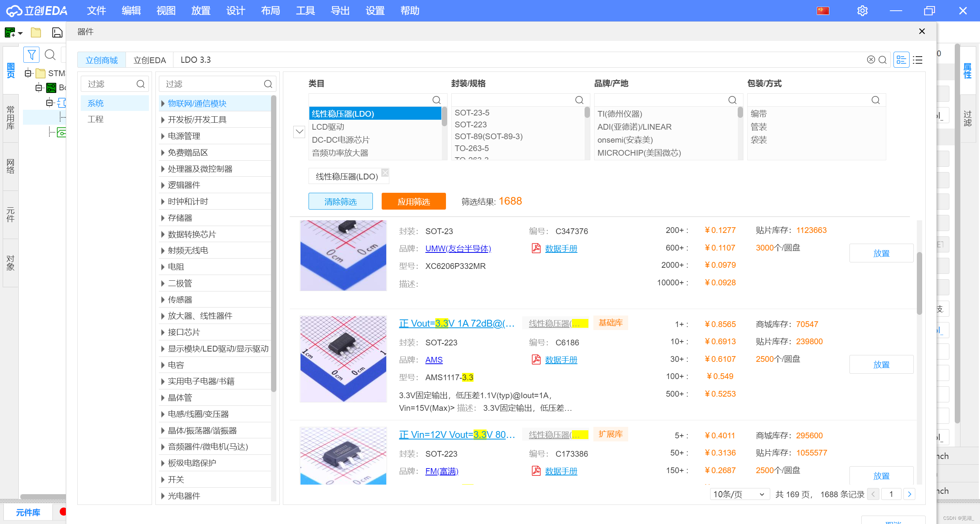
Task: Open datasheet PDF icon for AMS1117-3.3
Action: point(536,360)
